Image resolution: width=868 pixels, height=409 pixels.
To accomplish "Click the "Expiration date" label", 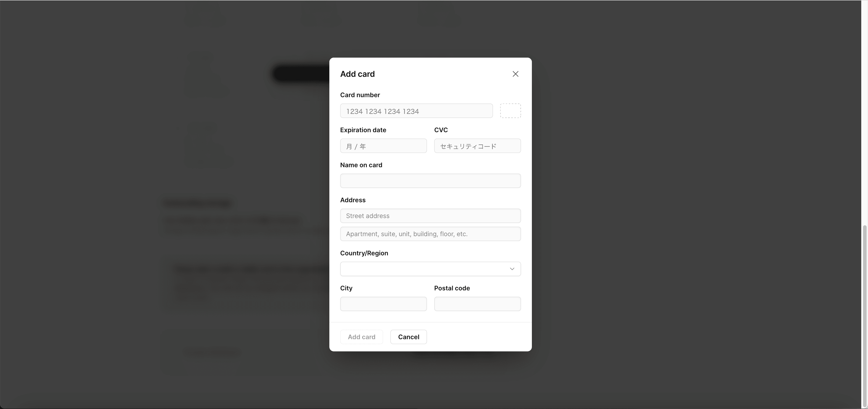I will click(363, 130).
